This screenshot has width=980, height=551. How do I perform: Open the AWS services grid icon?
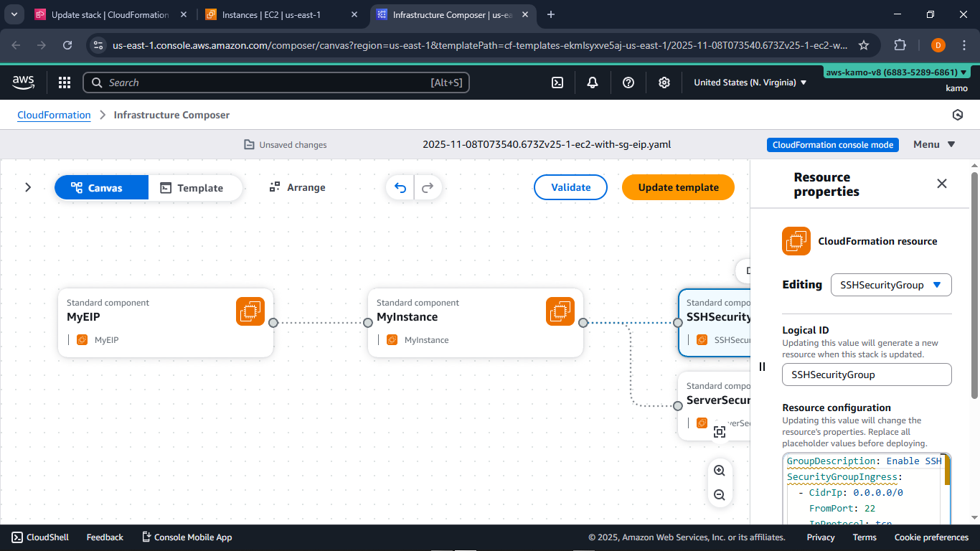point(65,83)
